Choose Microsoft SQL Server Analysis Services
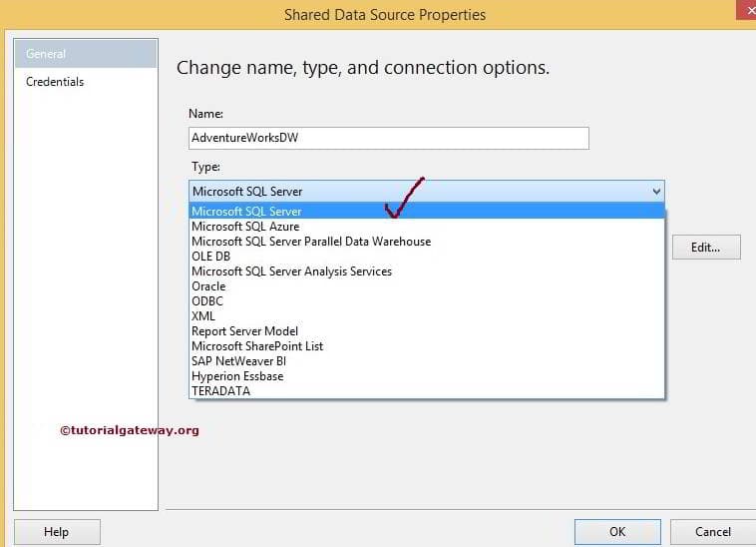This screenshot has height=547, width=756. coord(426,272)
